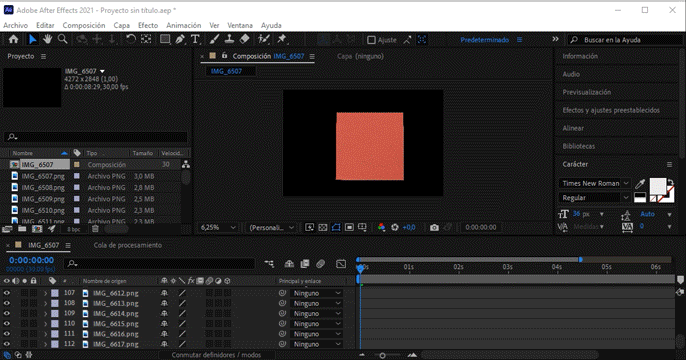Open parent dropdown for IMG_6616.png
This screenshot has width=686, height=360.
coord(316,334)
